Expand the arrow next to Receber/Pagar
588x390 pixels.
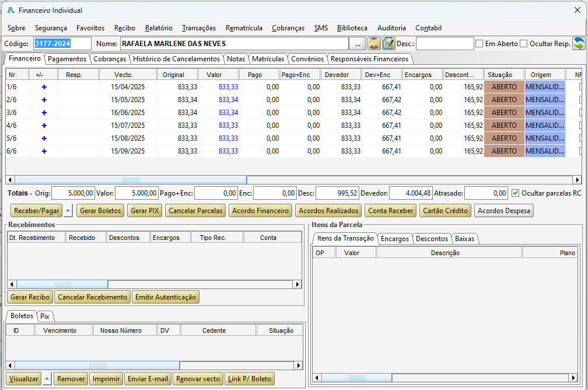68,211
